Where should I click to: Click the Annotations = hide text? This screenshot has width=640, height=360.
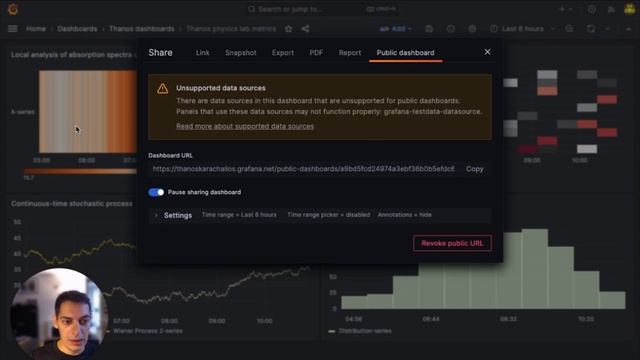tap(404, 215)
